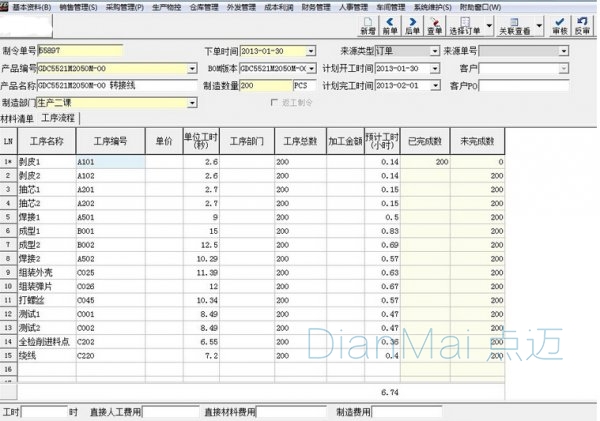Click the 查单 search order icon
The image size is (600, 421).
pos(434,26)
